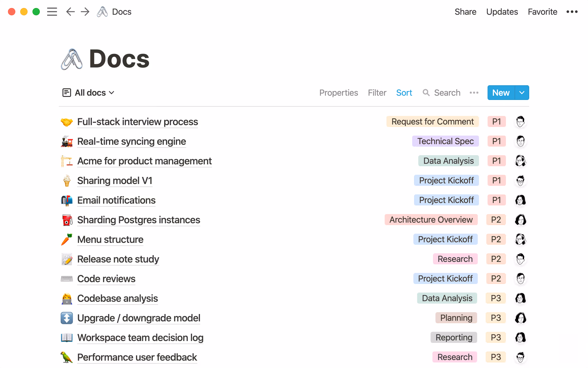Navigate forward with the right arrow
This screenshot has height=368, width=588.
85,12
